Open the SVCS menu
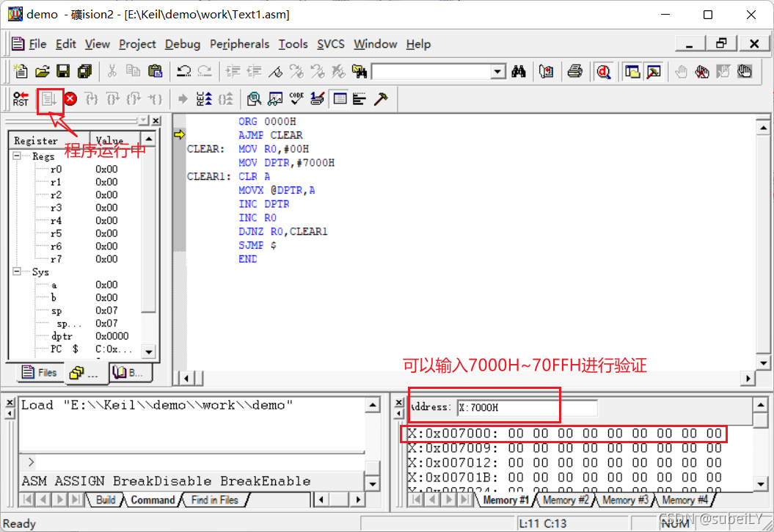Viewport: 774px width, 532px height. click(x=331, y=44)
